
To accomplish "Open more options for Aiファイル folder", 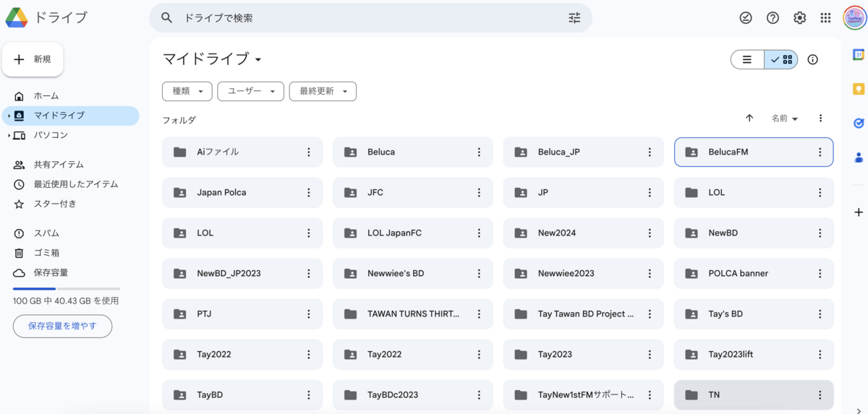I will click(308, 152).
